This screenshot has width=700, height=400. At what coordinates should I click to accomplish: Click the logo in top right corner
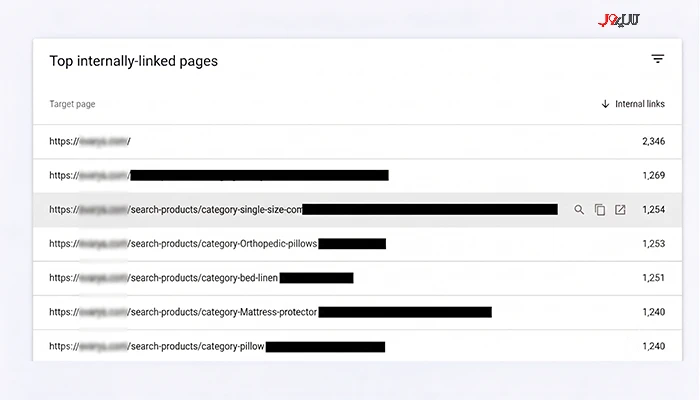point(619,21)
